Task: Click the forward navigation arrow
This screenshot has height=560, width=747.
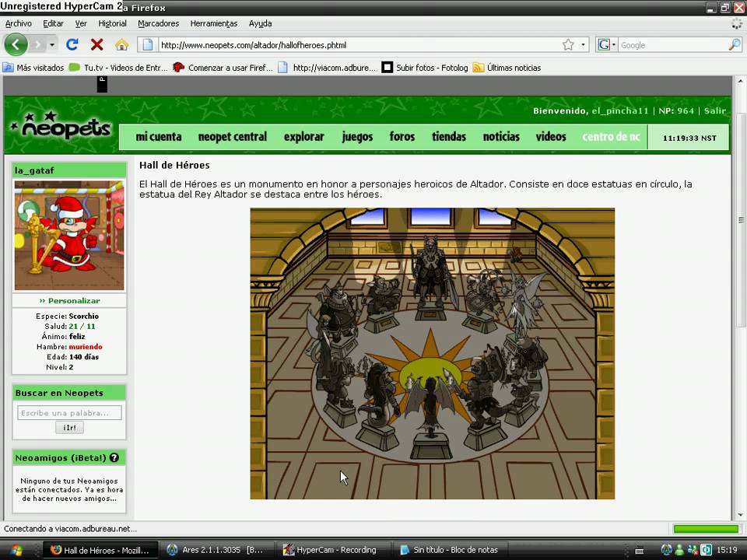Action: [x=37, y=45]
